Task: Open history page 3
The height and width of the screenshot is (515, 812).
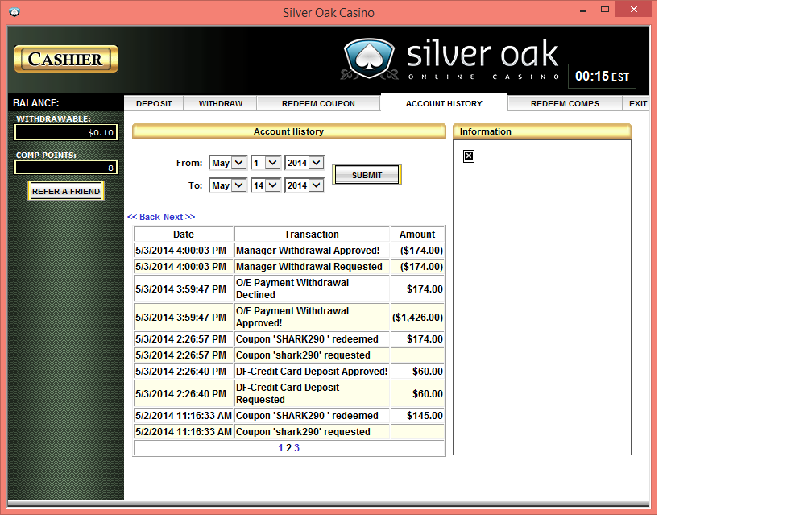Action: pos(296,448)
